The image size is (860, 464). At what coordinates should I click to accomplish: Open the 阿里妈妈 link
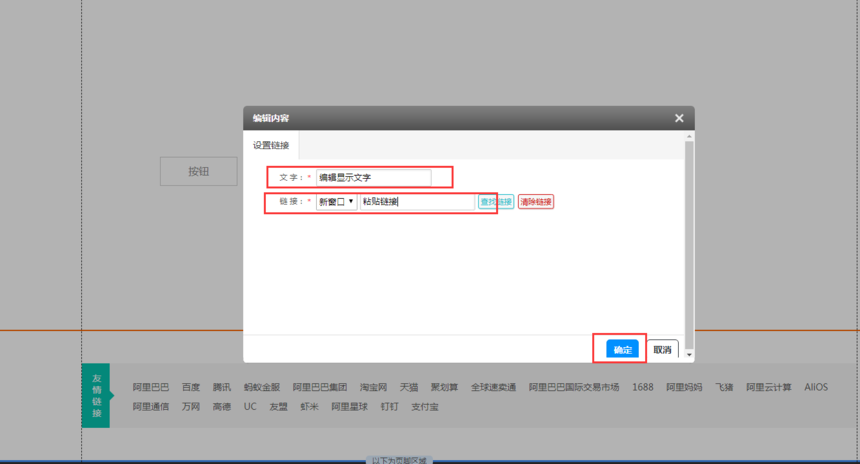[684, 387]
